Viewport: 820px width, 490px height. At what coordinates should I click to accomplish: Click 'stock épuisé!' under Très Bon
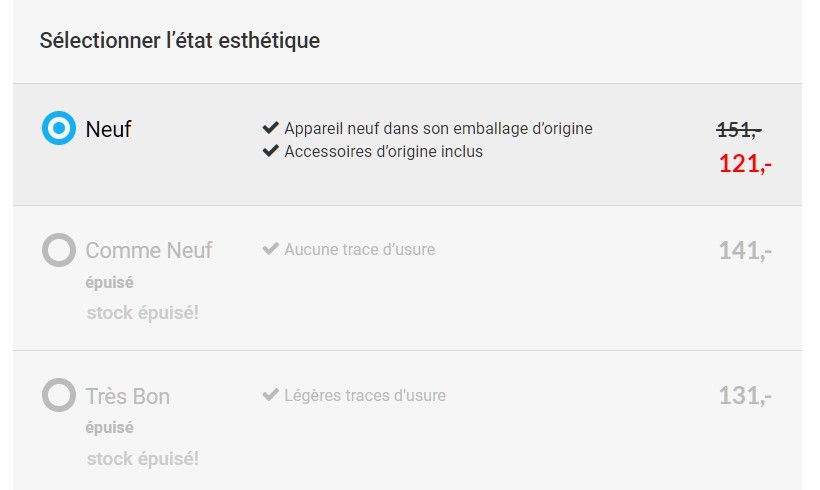(x=142, y=459)
